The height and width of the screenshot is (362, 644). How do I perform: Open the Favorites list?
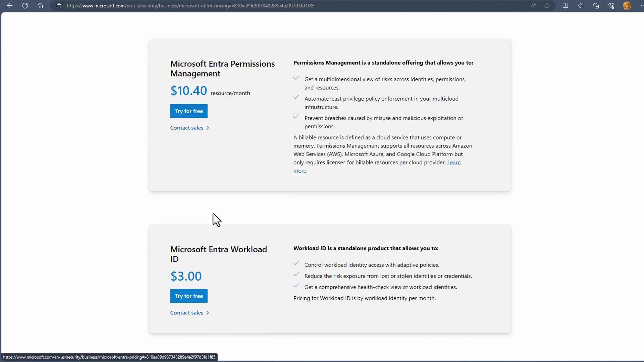pyautogui.click(x=581, y=6)
